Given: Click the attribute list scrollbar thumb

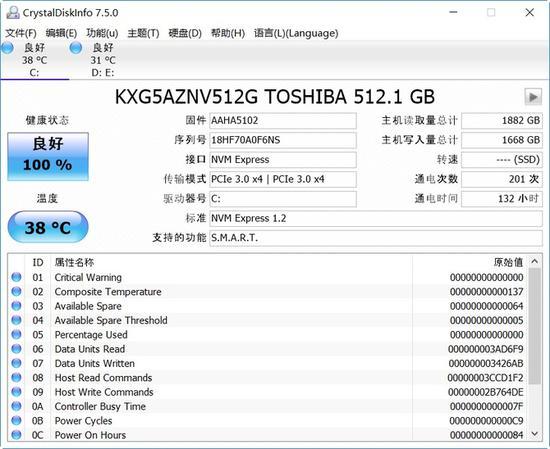Looking at the screenshot, I should (535, 326).
